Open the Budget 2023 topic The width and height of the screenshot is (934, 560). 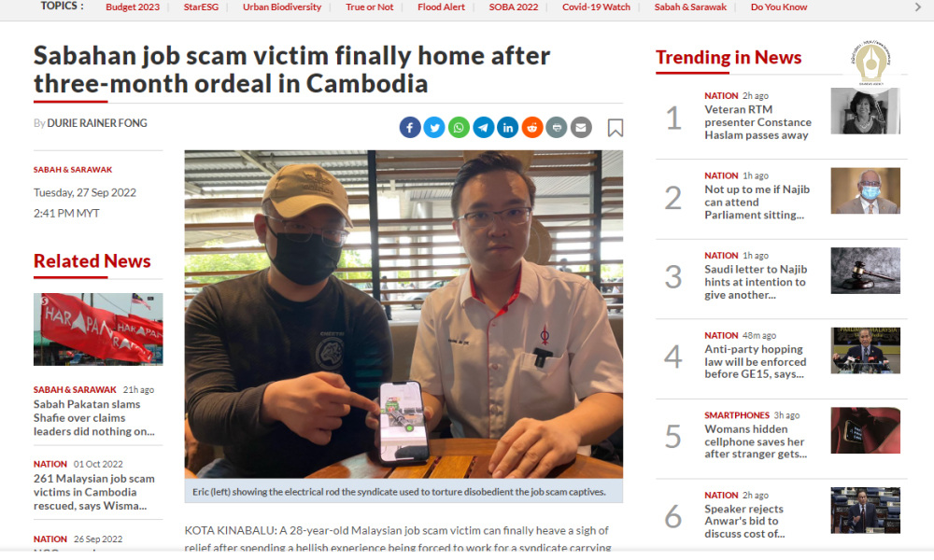(133, 7)
